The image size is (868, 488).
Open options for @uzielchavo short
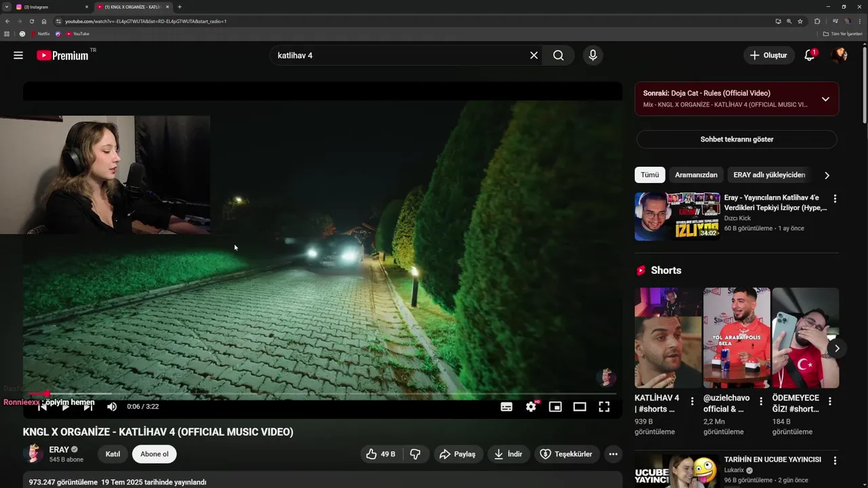click(761, 401)
